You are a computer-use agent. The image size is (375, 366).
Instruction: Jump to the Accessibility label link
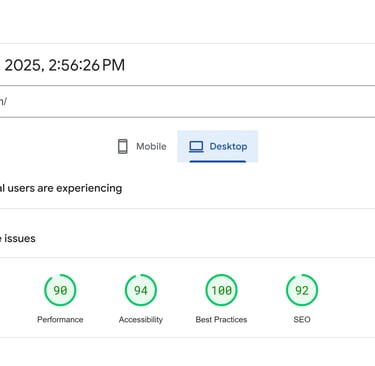click(x=141, y=320)
